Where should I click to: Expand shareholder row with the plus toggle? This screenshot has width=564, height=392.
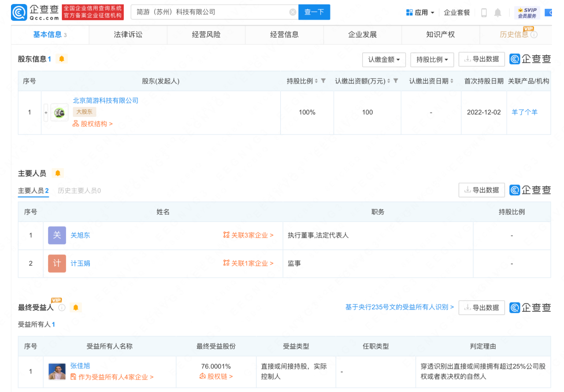(46, 112)
